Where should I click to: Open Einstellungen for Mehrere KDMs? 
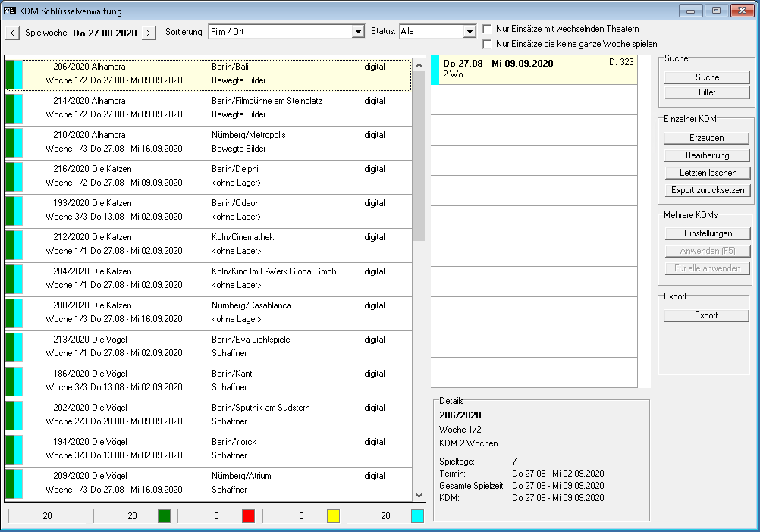click(706, 233)
